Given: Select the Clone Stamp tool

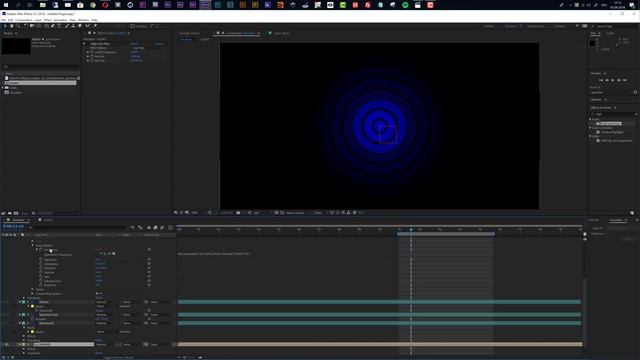Looking at the screenshot, I should 73,26.
